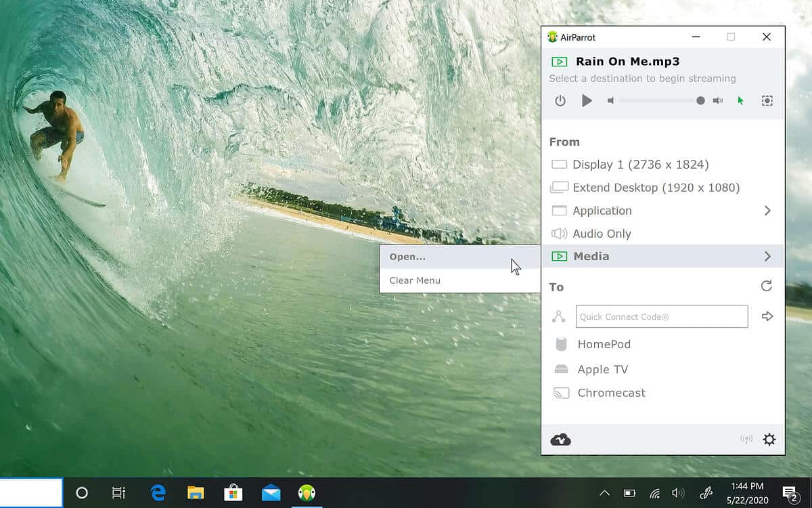
Task: Select Clear Menu in the popup
Action: point(415,280)
